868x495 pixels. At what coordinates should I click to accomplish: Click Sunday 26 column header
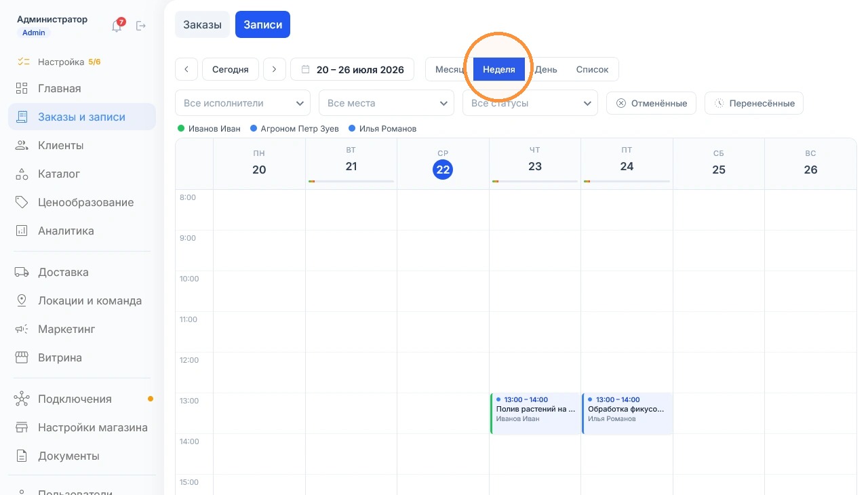(810, 163)
